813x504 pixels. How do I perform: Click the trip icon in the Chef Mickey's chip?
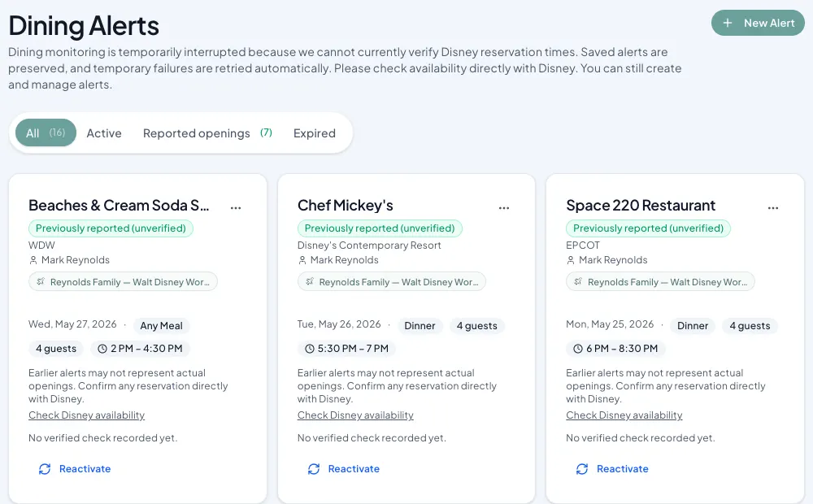[x=310, y=281]
